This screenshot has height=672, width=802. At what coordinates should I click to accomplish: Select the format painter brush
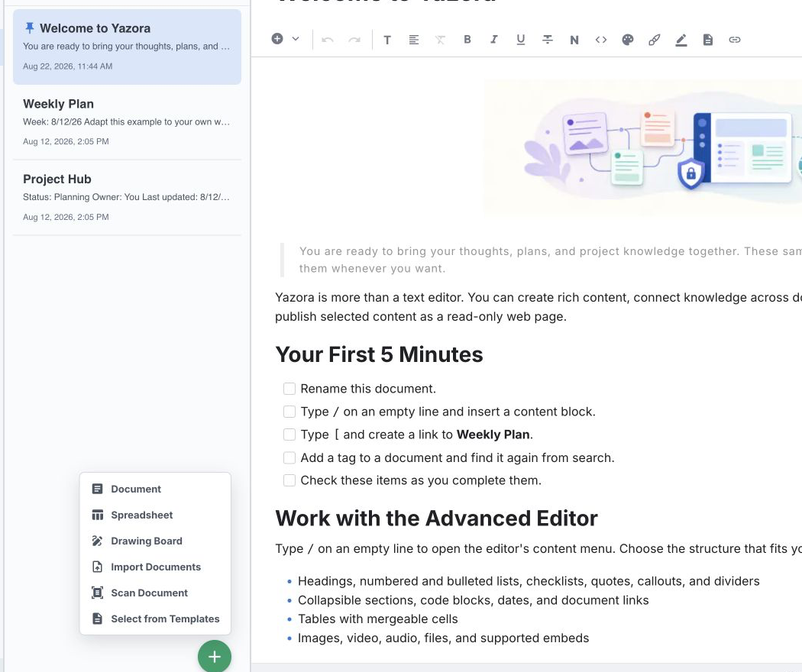click(654, 40)
